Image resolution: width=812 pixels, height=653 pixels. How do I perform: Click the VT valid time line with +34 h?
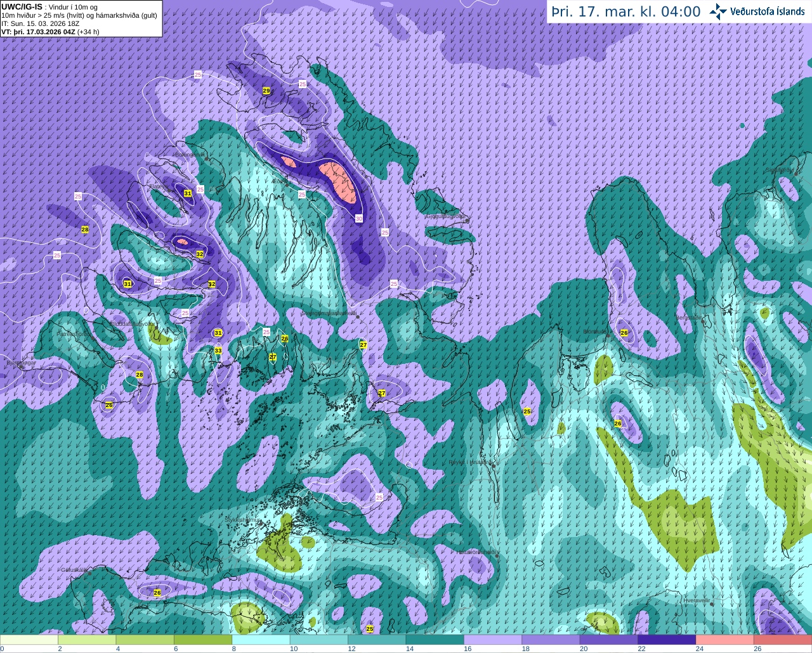[49, 32]
